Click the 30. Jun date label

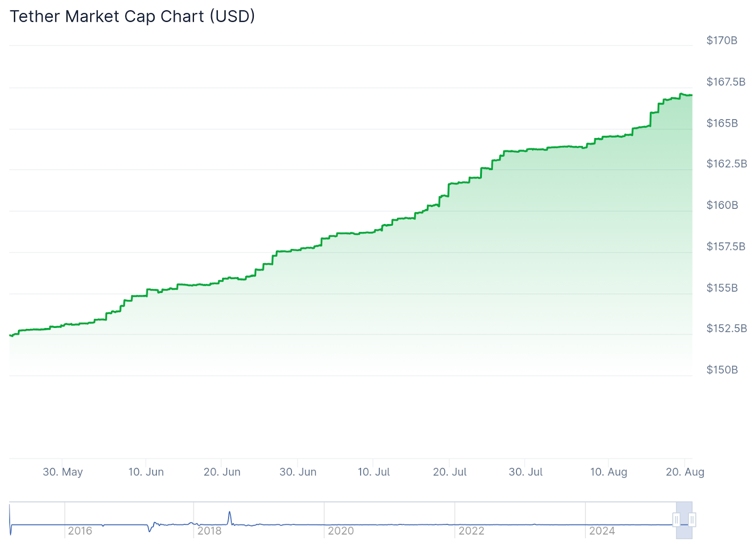click(298, 472)
